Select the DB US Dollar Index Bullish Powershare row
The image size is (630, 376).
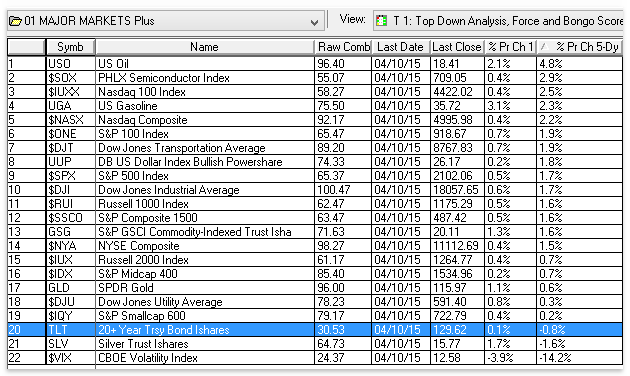[315, 162]
